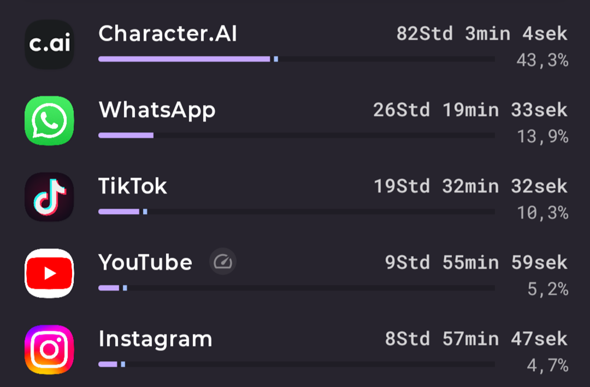Screen dimensions: 590x387
Task: Choose the Instagram app name
Action: (x=155, y=340)
